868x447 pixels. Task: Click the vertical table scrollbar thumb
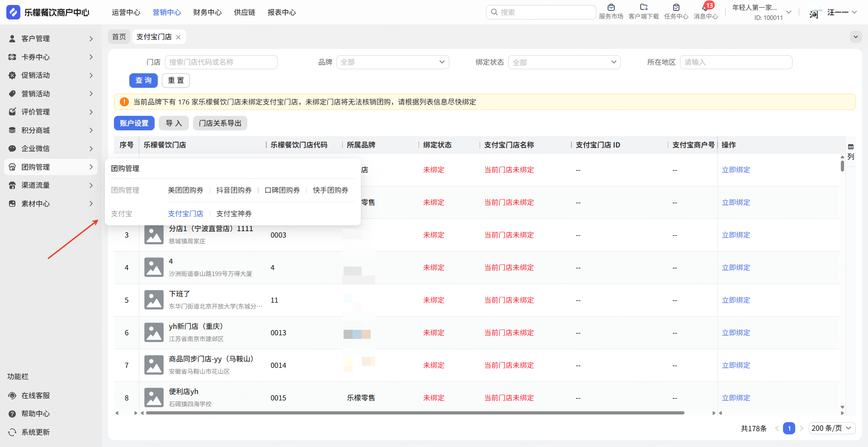842,166
